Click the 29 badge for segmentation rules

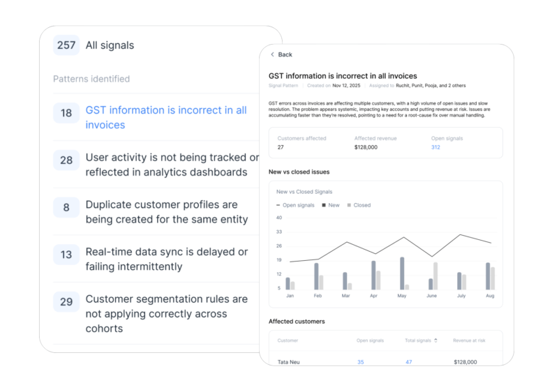(66, 301)
